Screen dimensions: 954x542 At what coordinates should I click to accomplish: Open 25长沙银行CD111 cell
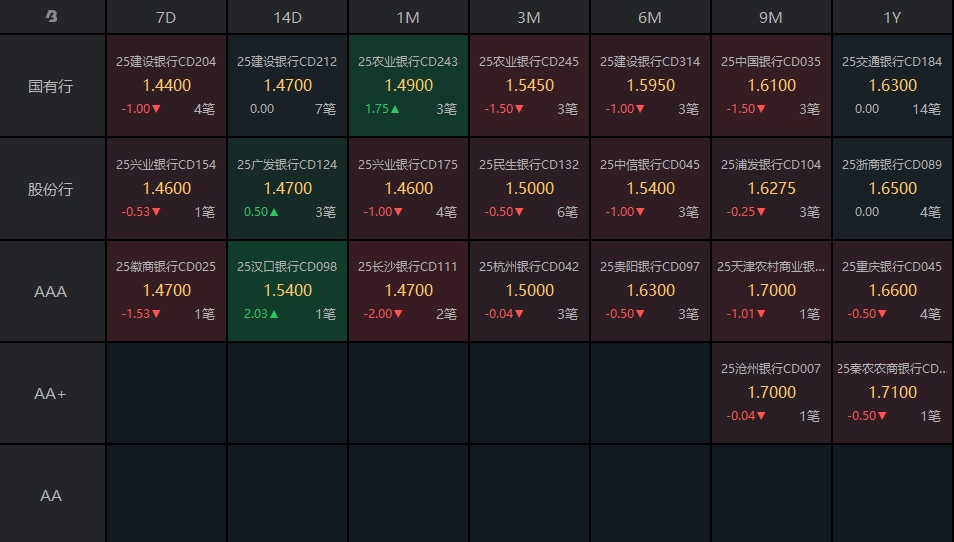(x=408, y=291)
